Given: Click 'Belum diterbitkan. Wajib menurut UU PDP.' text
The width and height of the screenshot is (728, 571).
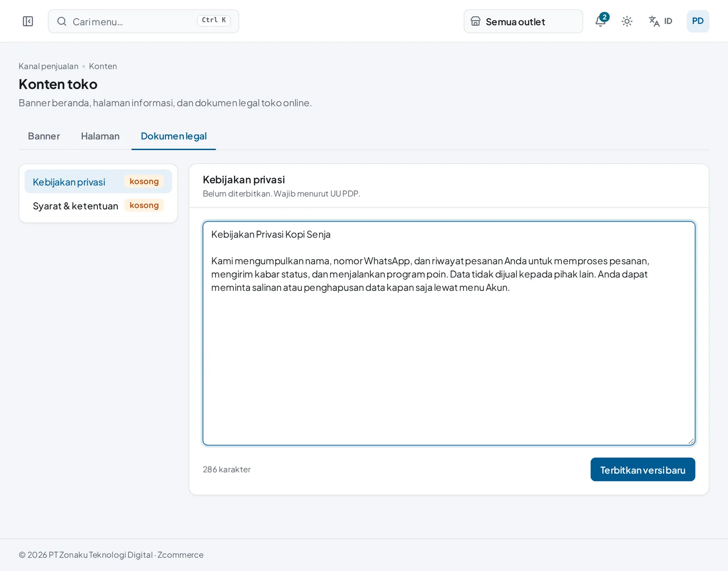Looking at the screenshot, I should (x=281, y=194).
